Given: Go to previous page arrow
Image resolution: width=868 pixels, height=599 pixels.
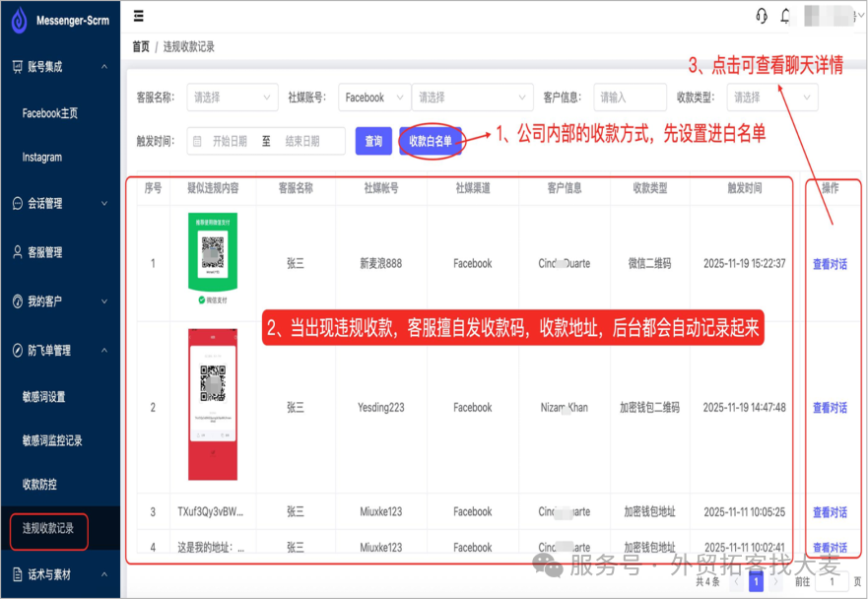Looking at the screenshot, I should 736,581.
